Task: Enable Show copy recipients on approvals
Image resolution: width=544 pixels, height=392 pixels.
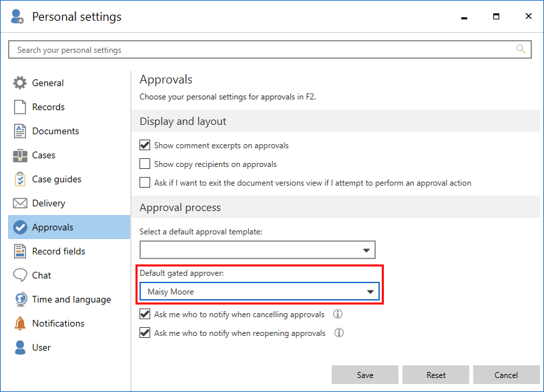Action: tap(145, 164)
